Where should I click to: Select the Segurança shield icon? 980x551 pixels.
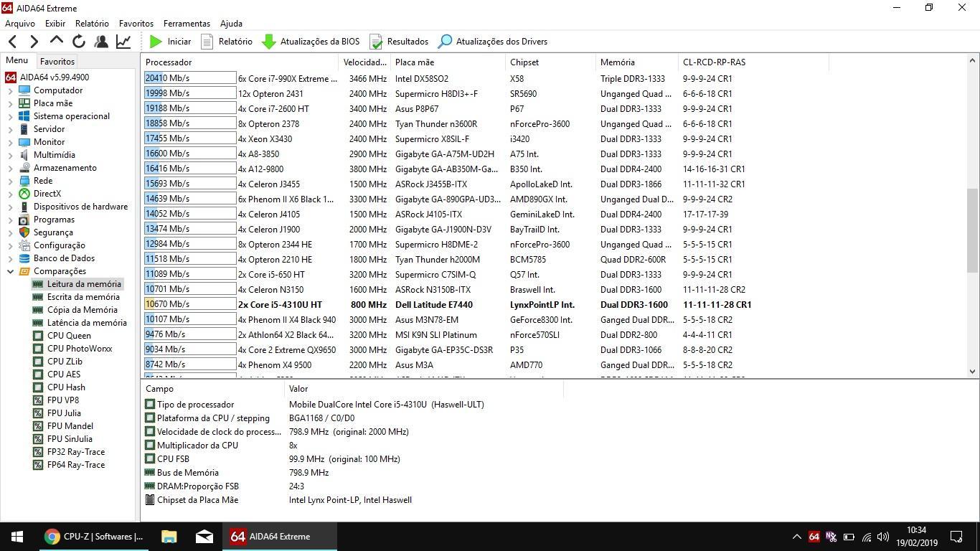click(24, 232)
